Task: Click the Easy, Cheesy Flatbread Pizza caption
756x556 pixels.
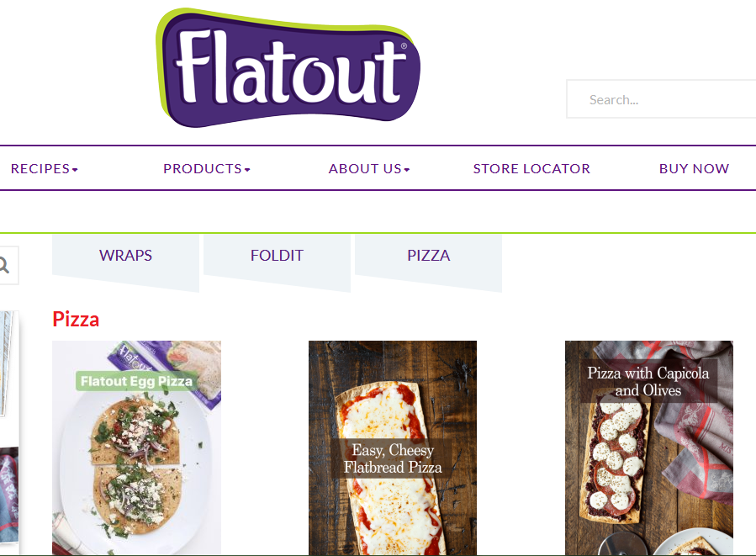Action: coord(393,458)
